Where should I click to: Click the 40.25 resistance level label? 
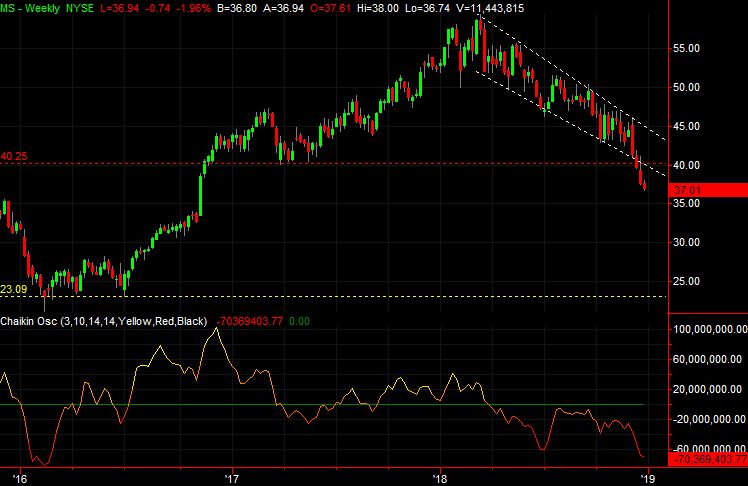pos(14,156)
